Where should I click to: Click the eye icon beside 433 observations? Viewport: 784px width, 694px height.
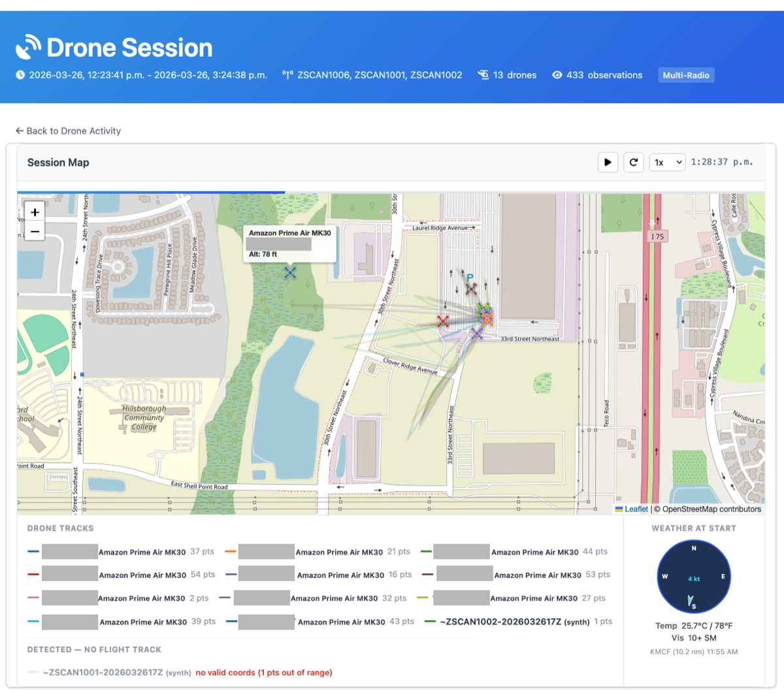557,74
